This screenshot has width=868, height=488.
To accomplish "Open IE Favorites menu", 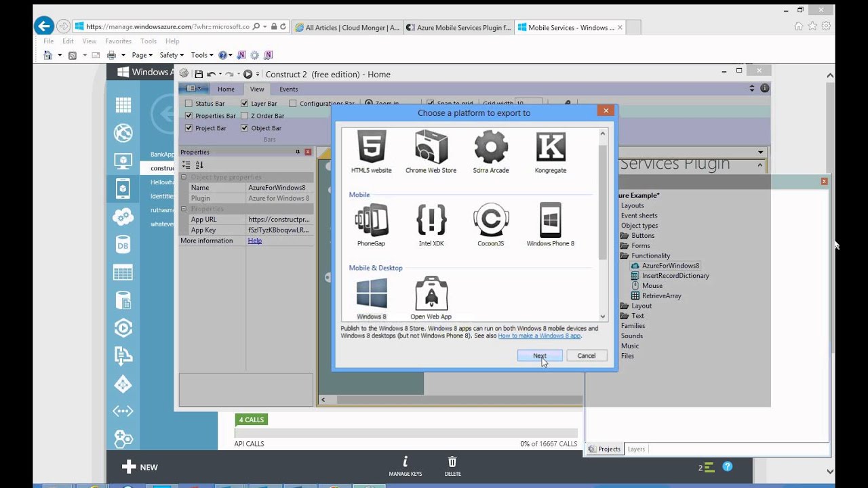I will click(118, 41).
